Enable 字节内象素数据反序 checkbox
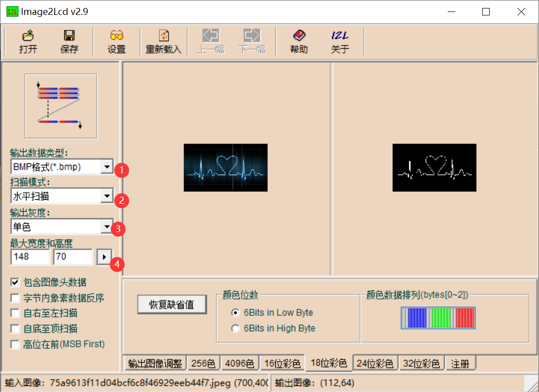The height and width of the screenshot is (392, 539). pos(15,298)
